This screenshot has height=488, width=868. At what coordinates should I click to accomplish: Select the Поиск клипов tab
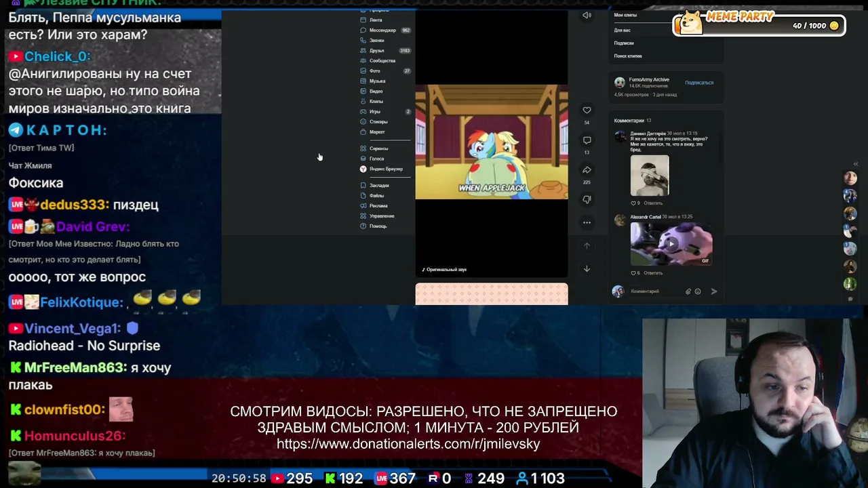pyautogui.click(x=628, y=56)
